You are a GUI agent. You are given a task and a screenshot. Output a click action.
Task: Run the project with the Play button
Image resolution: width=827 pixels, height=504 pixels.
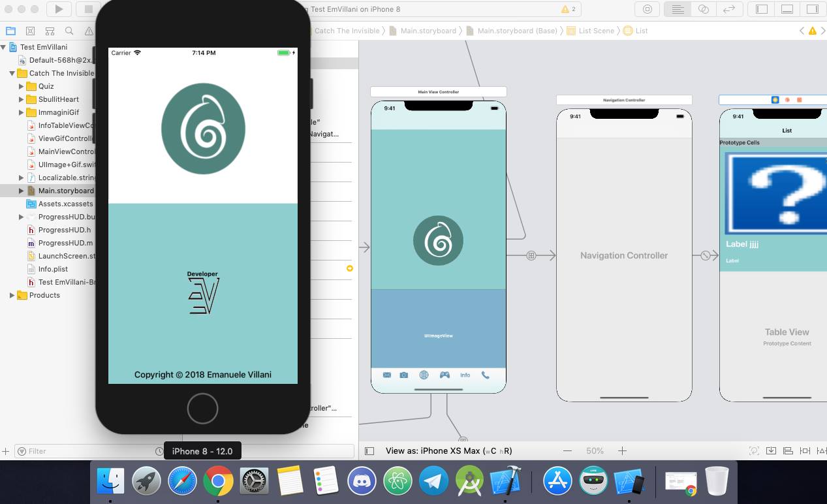(x=59, y=9)
